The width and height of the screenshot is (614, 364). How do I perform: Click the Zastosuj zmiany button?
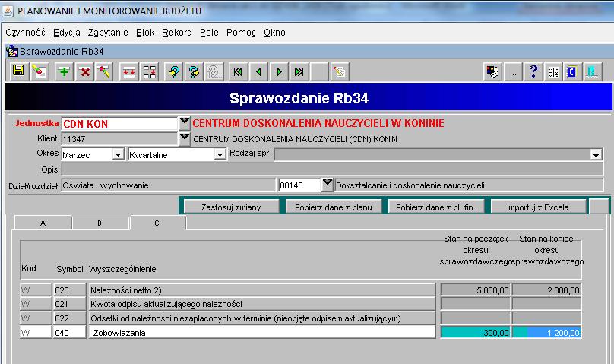pyautogui.click(x=231, y=207)
